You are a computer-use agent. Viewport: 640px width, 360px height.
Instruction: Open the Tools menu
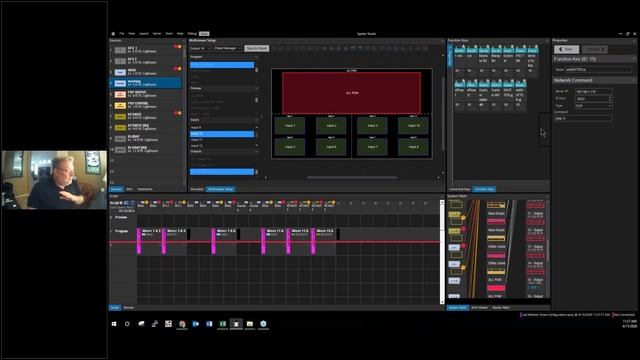click(169, 33)
